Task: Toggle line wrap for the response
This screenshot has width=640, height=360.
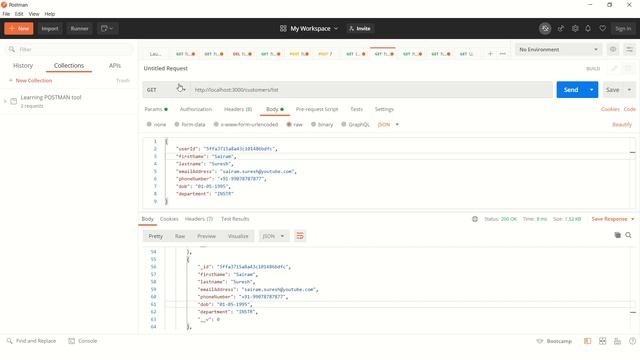Action: tap(300, 236)
